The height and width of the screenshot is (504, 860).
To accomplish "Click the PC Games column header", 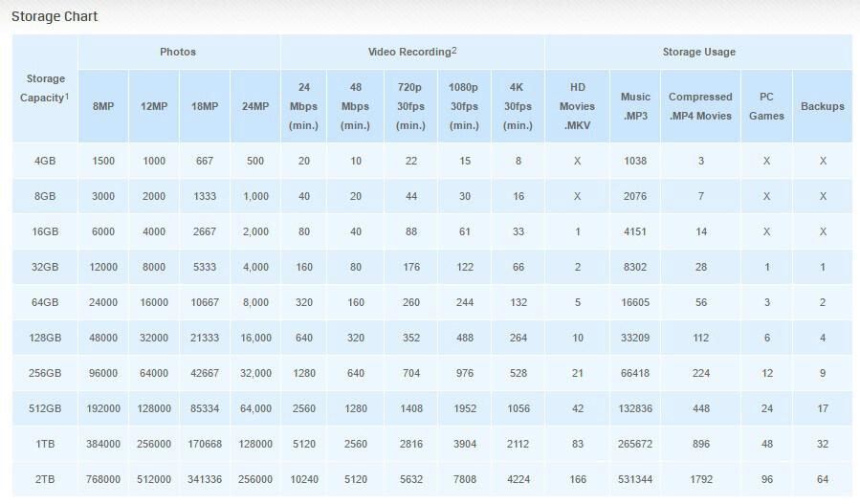I will pos(766,106).
